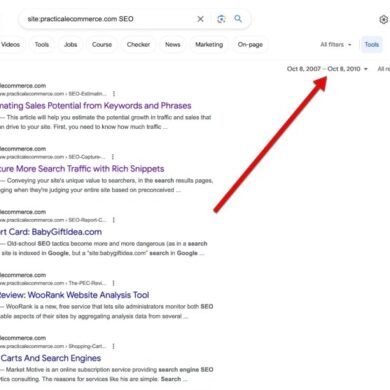Select the Checker filter chip
This screenshot has height=390, width=390.
tap(138, 44)
